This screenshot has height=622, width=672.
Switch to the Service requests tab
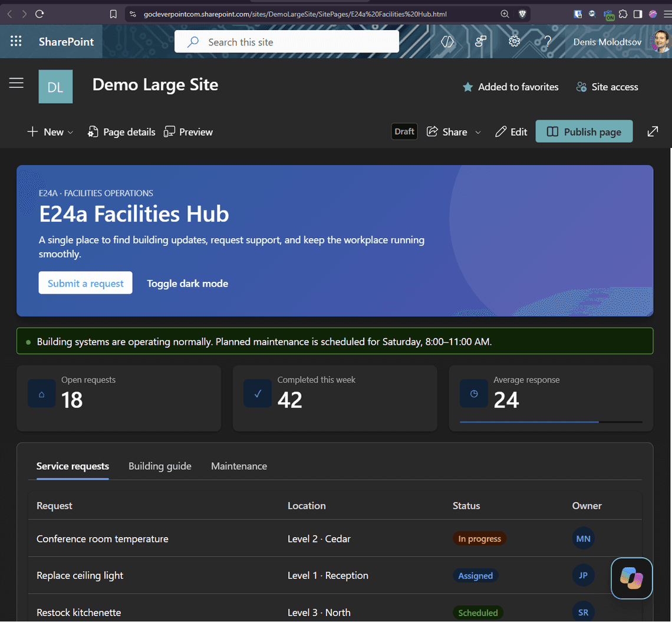click(x=73, y=466)
